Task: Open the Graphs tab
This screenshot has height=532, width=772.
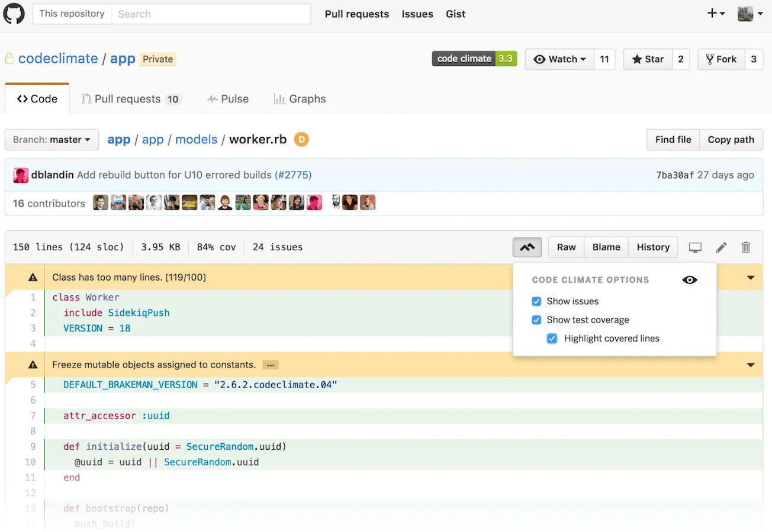Action: pos(300,98)
